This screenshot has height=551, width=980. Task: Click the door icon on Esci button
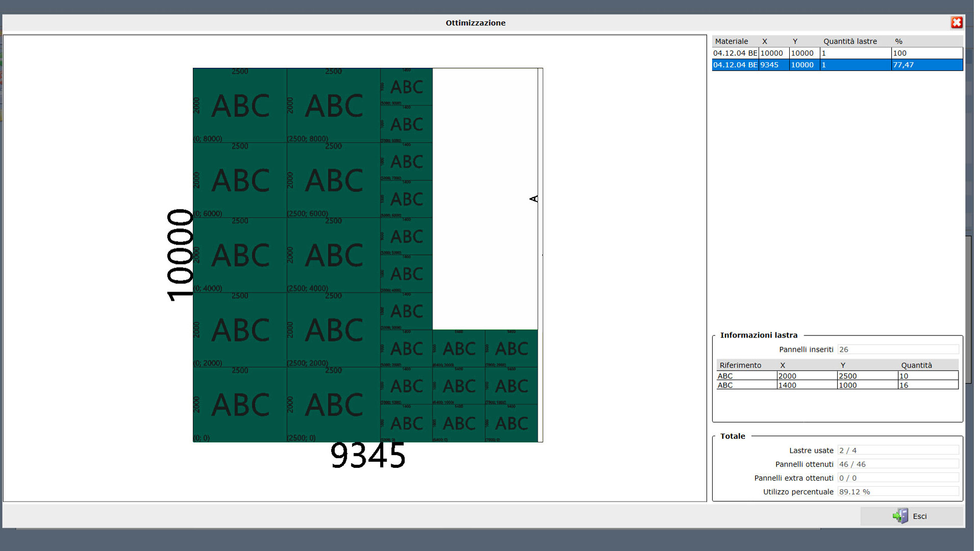click(900, 516)
